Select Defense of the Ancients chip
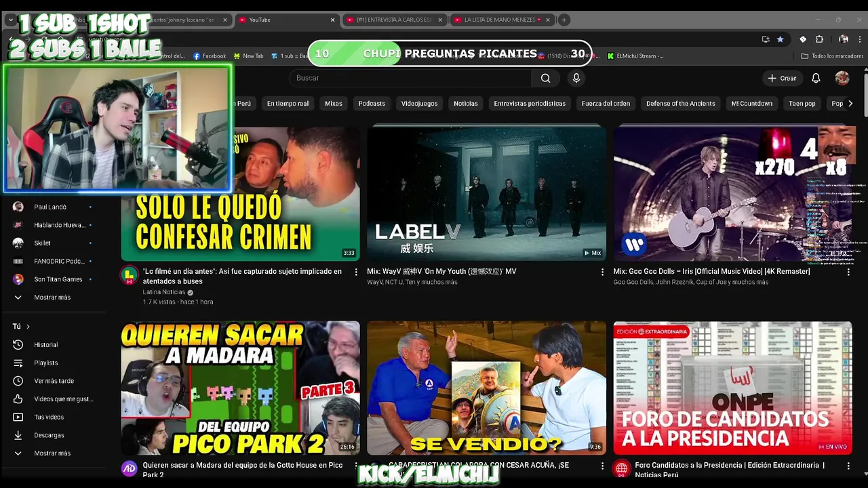Viewport: 868px width, 488px height. pos(681,104)
